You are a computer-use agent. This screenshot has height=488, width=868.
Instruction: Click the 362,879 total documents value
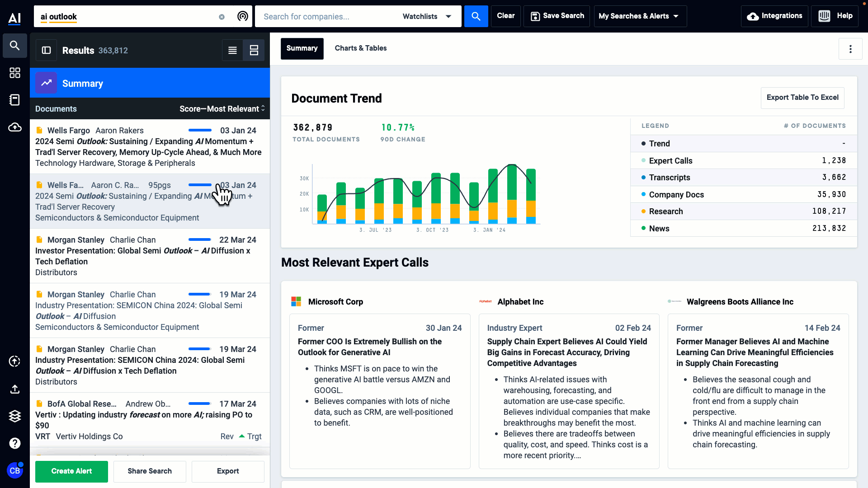coord(313,128)
